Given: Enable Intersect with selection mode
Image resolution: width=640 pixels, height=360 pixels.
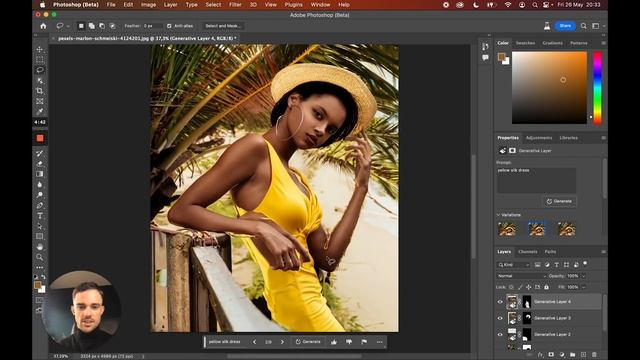Looking at the screenshot, I should pos(112,26).
